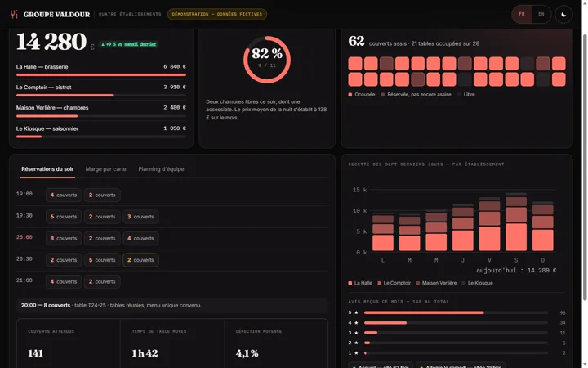The width and height of the screenshot is (588, 368).
Task: Click the page vertical scrollbar
Action: click(x=585, y=167)
